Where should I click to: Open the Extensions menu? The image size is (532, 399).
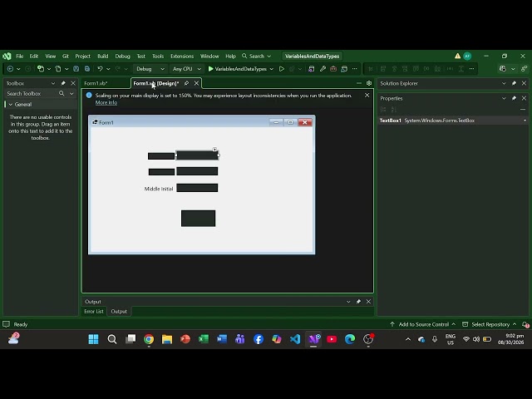pos(182,56)
